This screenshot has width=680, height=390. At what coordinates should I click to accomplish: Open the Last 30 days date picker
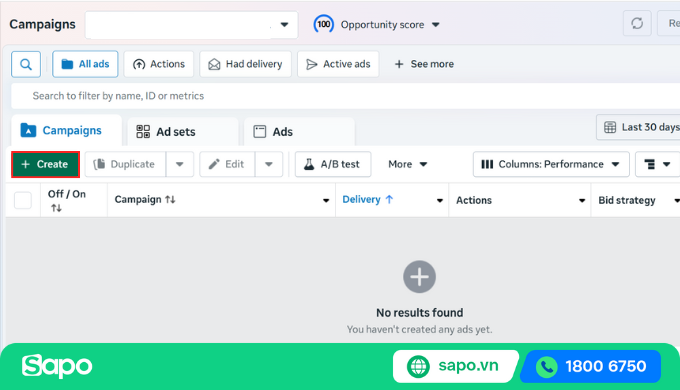[638, 127]
